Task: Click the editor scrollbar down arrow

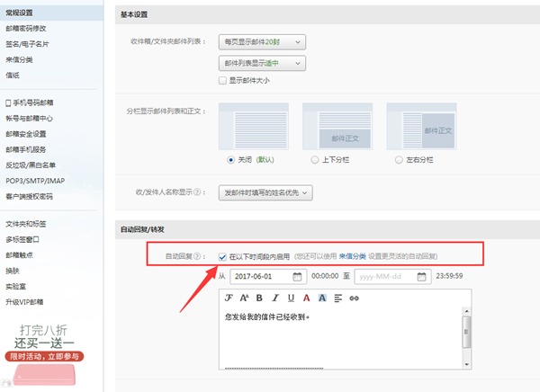Action: tap(466, 364)
